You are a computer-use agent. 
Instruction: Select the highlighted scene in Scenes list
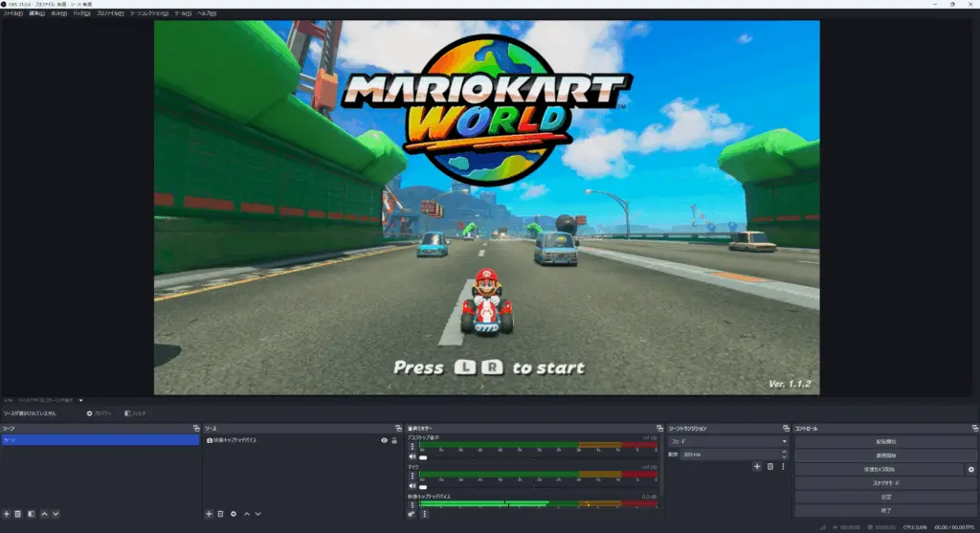click(100, 440)
